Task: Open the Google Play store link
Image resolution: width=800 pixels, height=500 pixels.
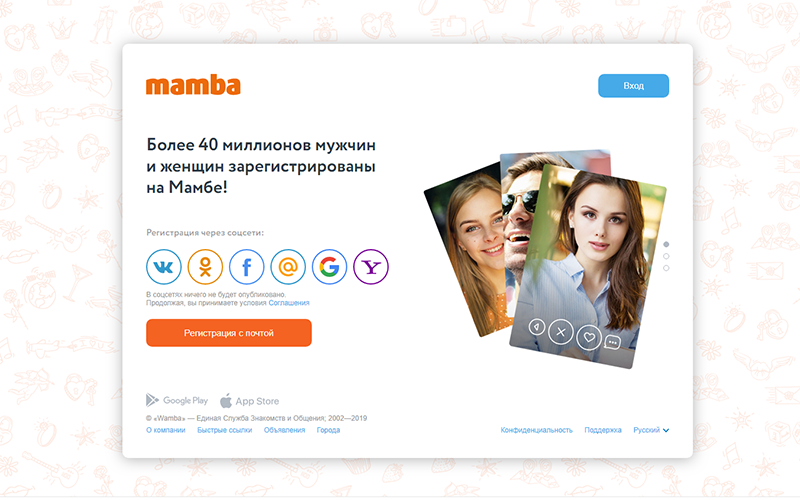Action: point(177,401)
